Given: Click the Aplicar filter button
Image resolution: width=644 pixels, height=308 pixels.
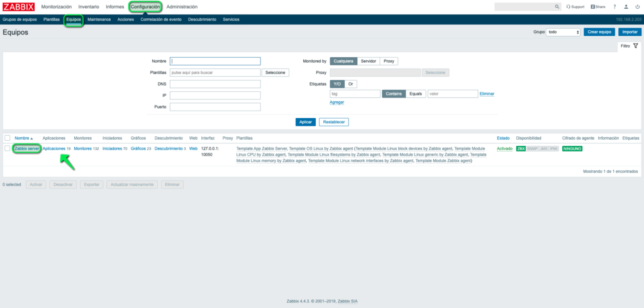Looking at the screenshot, I should (x=305, y=122).
